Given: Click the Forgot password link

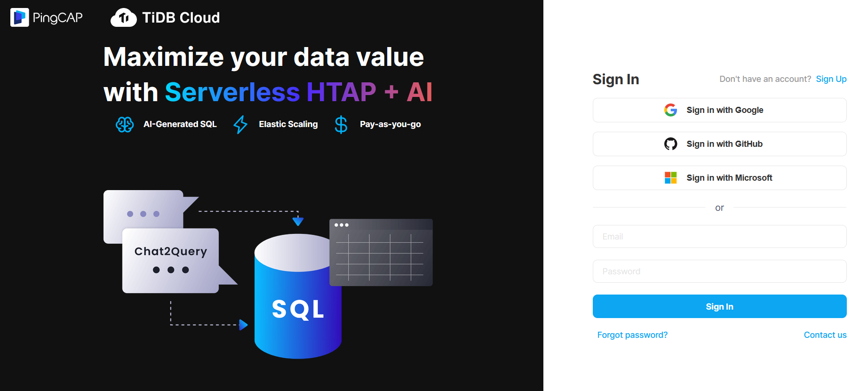Looking at the screenshot, I should (x=632, y=335).
